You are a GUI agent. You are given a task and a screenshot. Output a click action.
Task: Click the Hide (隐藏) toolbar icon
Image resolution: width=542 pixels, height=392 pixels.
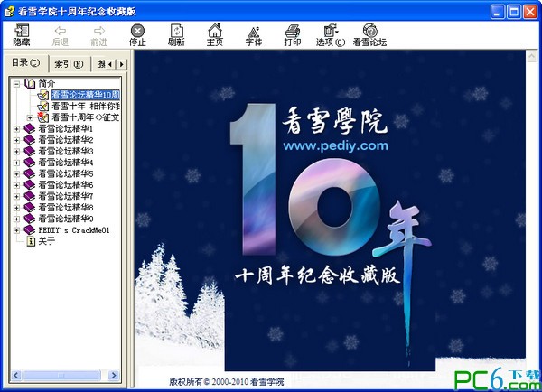[x=22, y=31]
